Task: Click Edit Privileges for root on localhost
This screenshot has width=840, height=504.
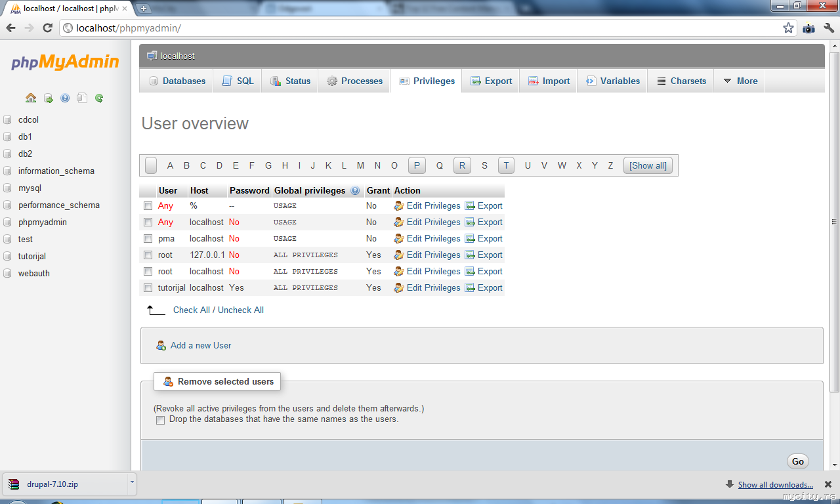Action: click(x=427, y=272)
